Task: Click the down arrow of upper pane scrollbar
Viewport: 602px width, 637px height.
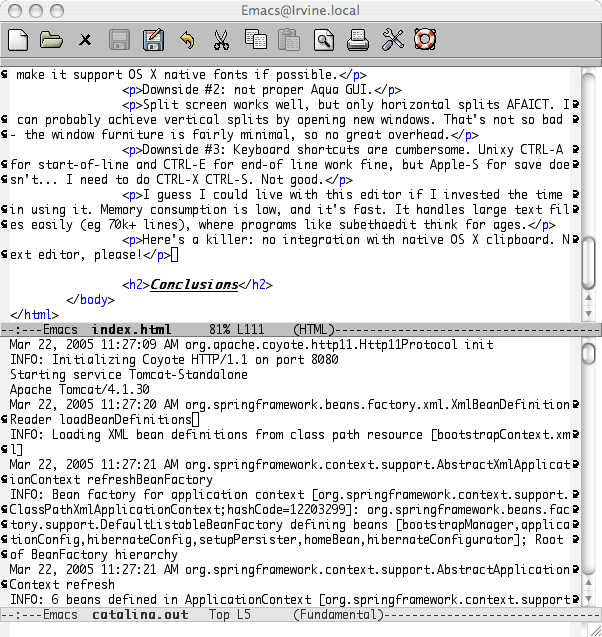Action: [x=589, y=314]
